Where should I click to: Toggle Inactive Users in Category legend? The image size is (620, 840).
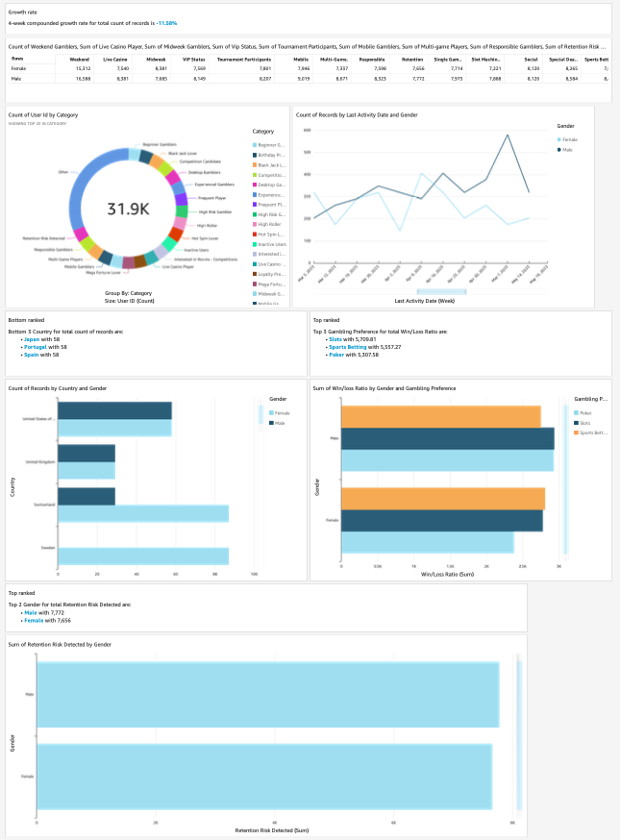pyautogui.click(x=268, y=243)
